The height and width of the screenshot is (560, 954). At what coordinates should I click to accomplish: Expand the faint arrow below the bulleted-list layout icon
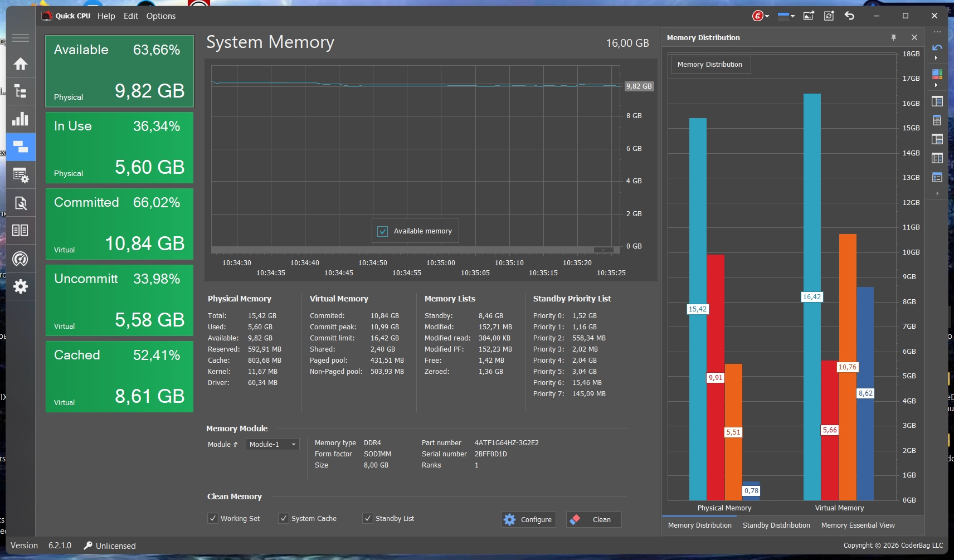click(x=937, y=193)
